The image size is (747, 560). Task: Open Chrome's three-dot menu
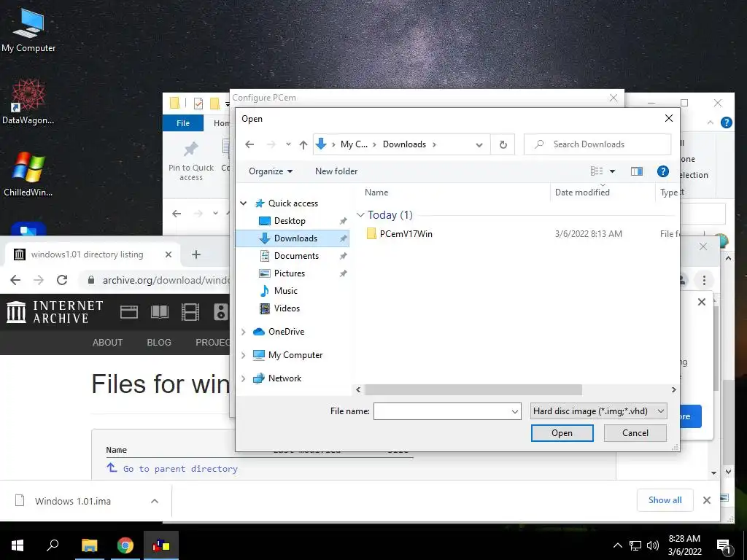(x=704, y=280)
